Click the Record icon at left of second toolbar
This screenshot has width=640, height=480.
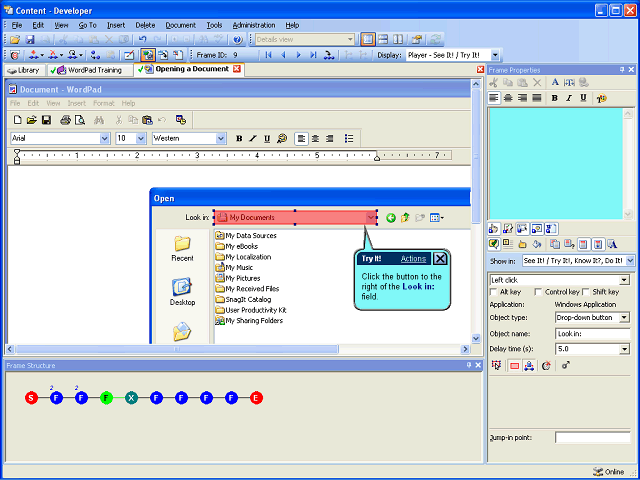coord(14,55)
